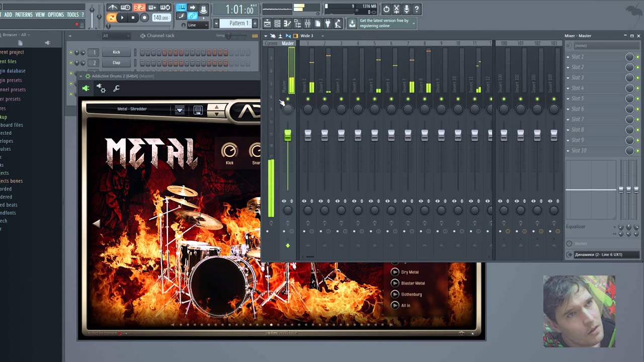Open the piano roll view icon
644x362 pixels.
click(x=287, y=24)
